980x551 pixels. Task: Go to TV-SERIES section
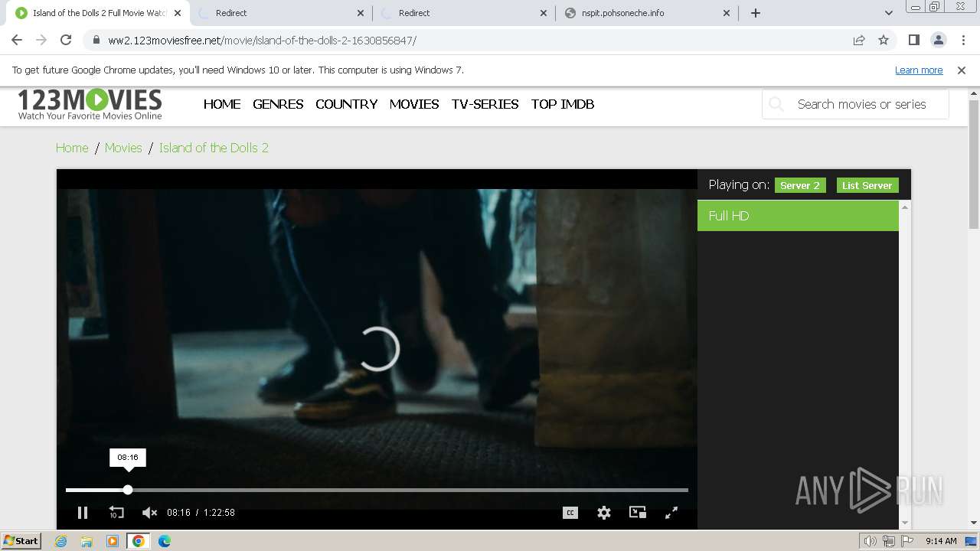[485, 104]
